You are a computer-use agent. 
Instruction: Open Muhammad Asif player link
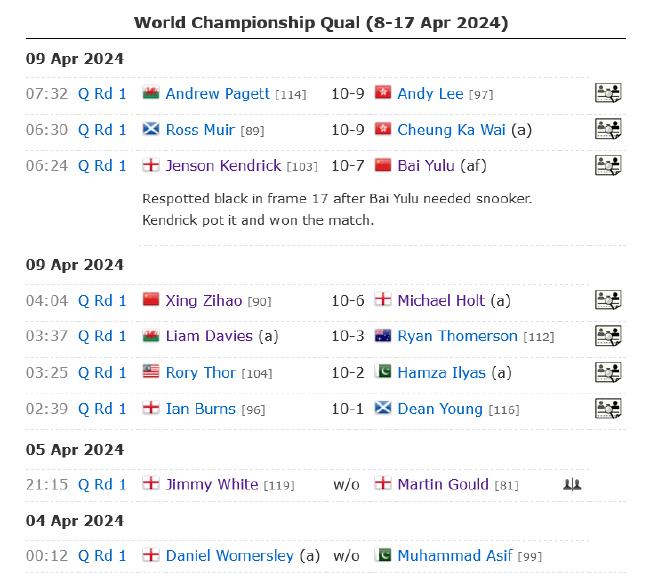pyautogui.click(x=454, y=556)
